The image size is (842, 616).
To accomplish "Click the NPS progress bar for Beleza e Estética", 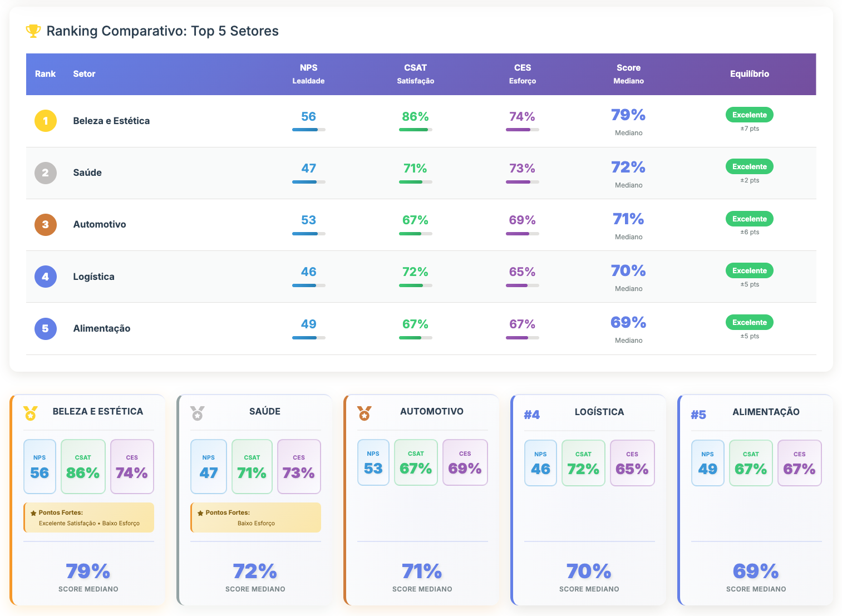I will [308, 130].
